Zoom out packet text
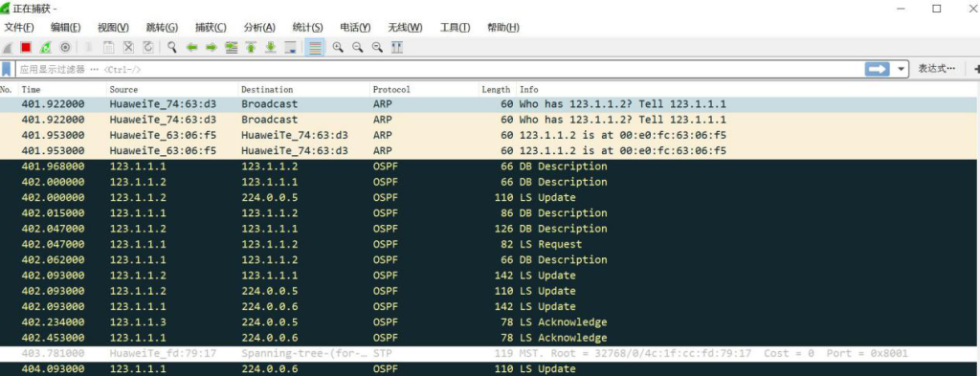980x376 pixels. (358, 48)
